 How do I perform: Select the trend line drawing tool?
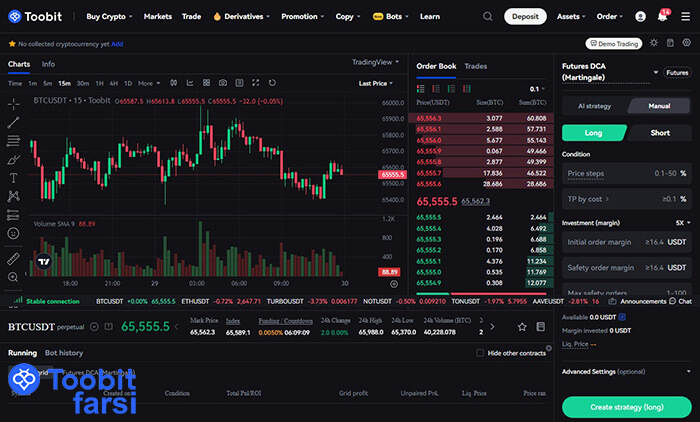(13, 121)
